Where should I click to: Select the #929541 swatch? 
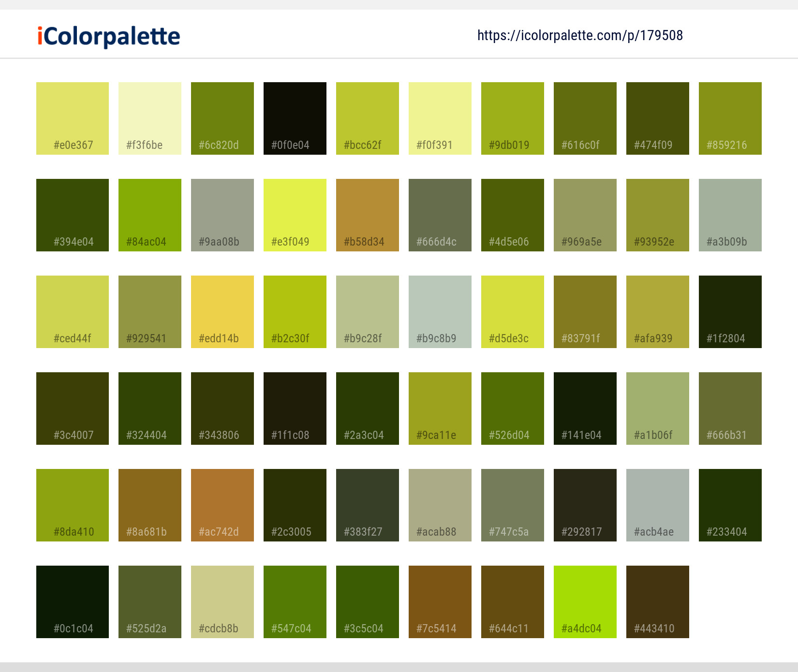pos(150,312)
